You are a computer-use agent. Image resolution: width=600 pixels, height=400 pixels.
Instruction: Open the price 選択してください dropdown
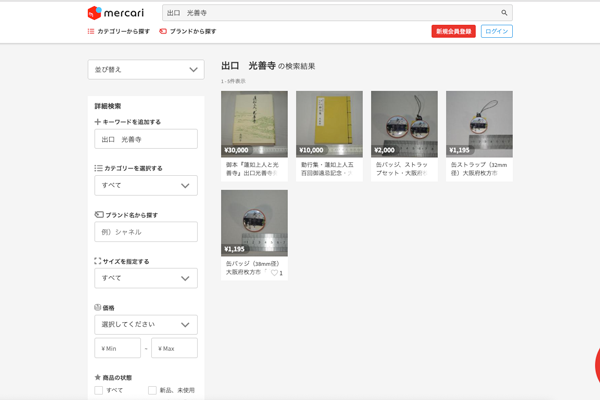(x=146, y=325)
